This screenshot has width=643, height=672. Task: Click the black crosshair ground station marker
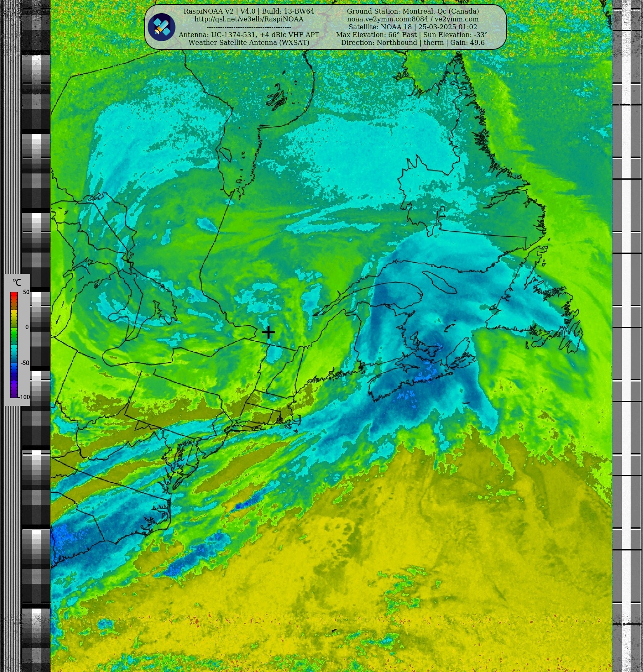pyautogui.click(x=268, y=332)
